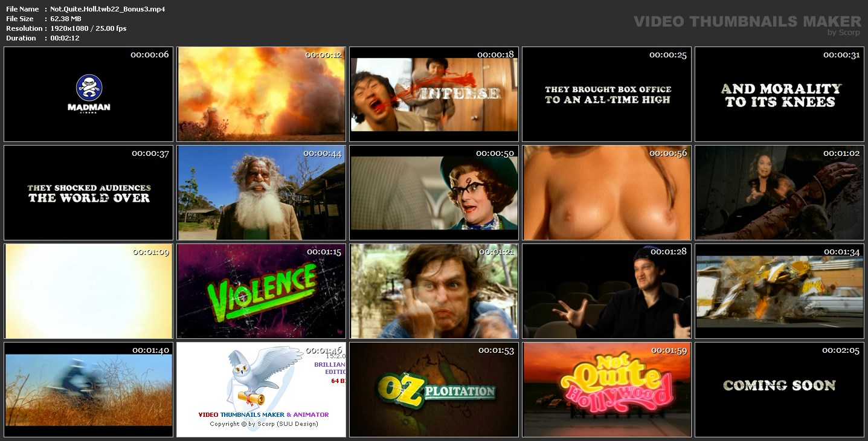868x441 pixels.
Task: Click the Madman skull logo icon
Action: (89, 88)
